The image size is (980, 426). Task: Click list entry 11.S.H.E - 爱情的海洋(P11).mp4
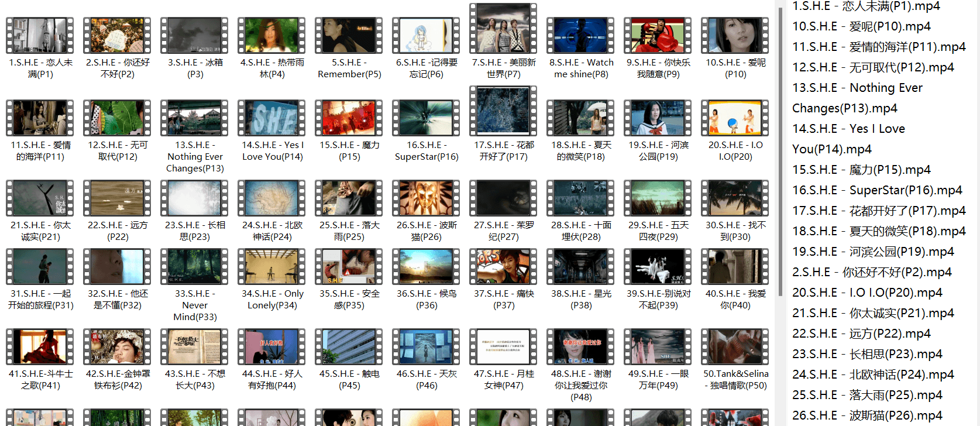click(879, 47)
